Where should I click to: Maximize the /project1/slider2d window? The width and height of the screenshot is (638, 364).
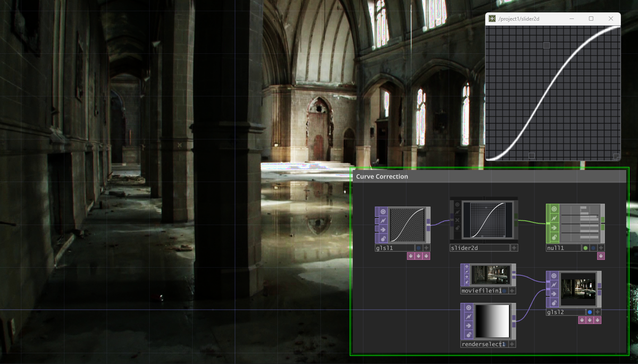[x=591, y=19]
